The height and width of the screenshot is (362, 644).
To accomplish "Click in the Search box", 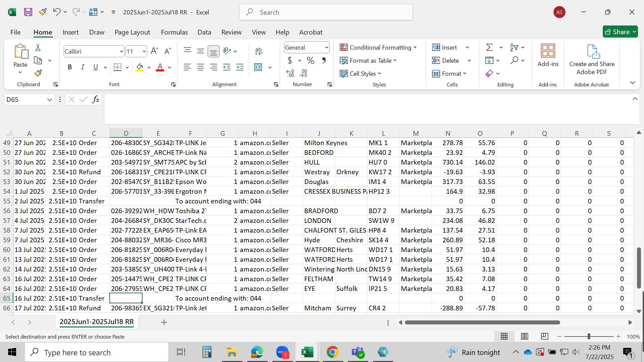I will 326,12.
